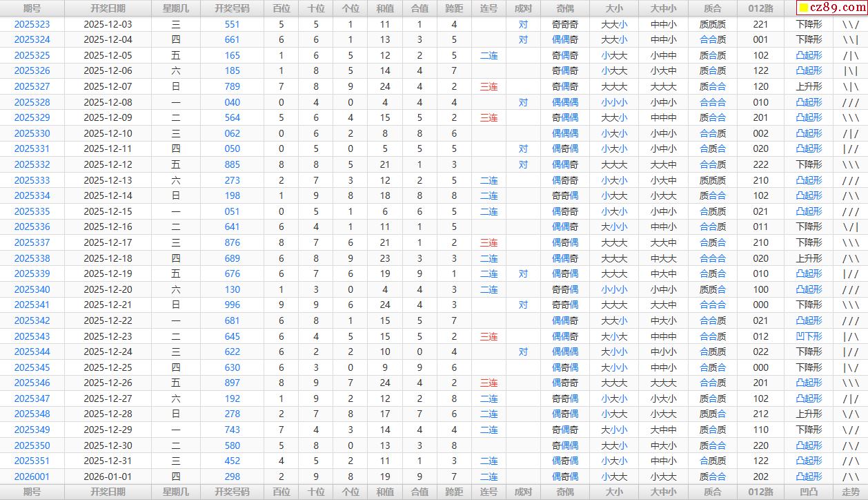Image resolution: width=868 pixels, height=500 pixels.
Task: Click winning number 622 link
Action: (233, 352)
